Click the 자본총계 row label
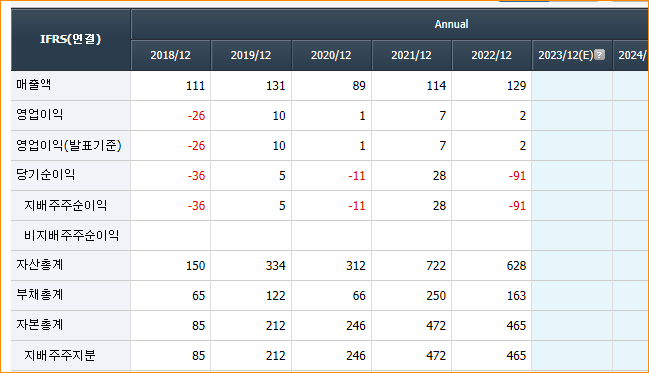The height and width of the screenshot is (373, 649). (40, 325)
